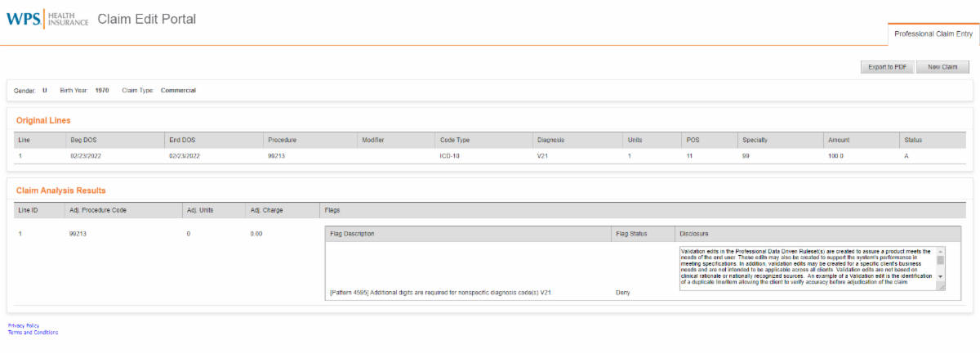Click the Amount column header

pos(839,141)
